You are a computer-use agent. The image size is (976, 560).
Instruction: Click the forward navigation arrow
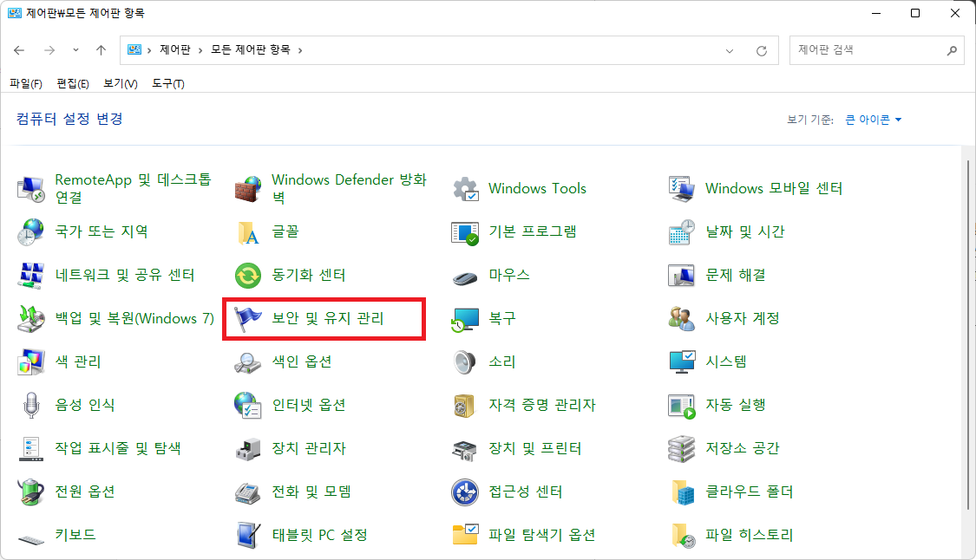point(49,50)
